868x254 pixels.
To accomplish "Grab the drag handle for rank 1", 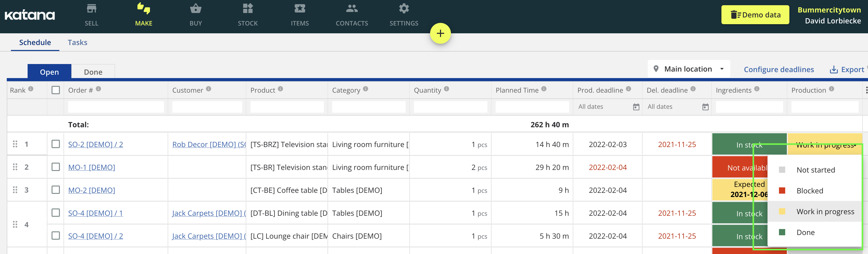I will point(15,144).
